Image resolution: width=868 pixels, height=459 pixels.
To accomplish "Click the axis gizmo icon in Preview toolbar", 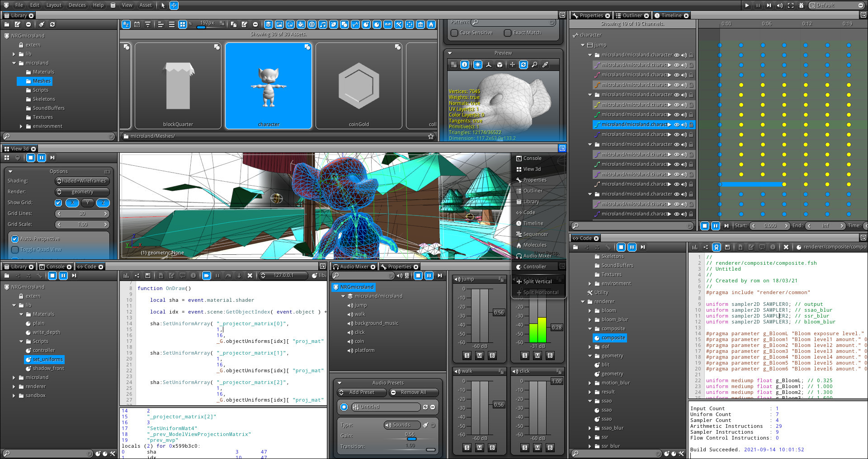I will pos(489,65).
